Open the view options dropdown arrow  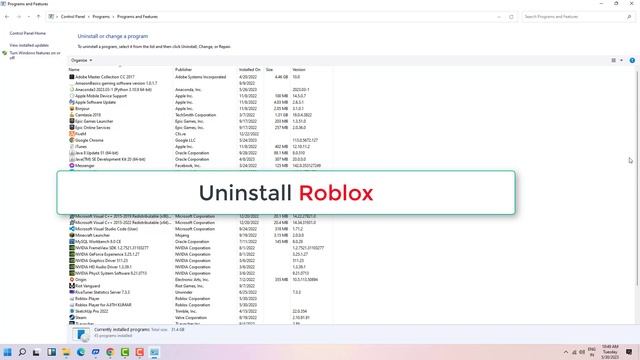pos(622,60)
